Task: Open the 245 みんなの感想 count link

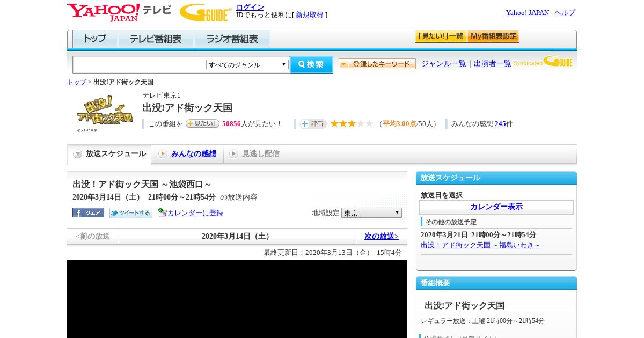Action: (500, 124)
